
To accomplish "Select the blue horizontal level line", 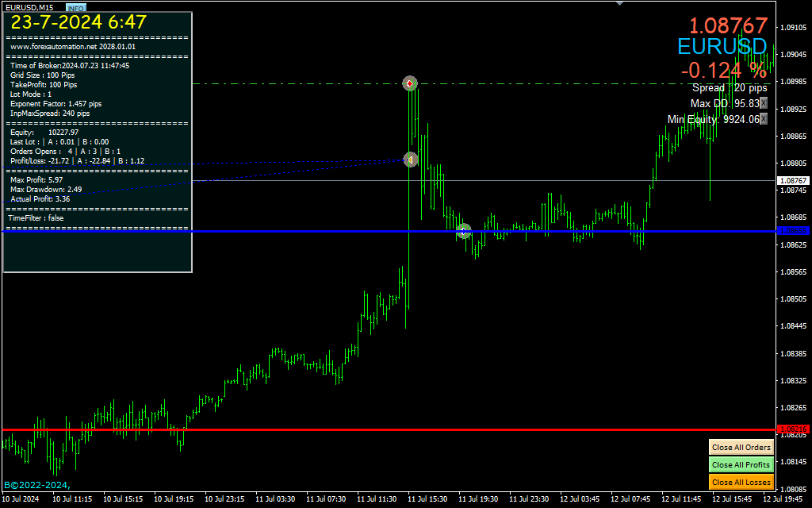I will tap(317, 231).
